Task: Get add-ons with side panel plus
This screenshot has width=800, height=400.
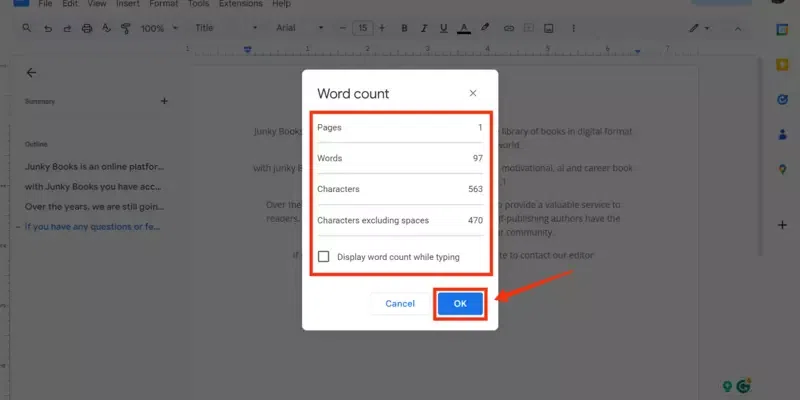Action: click(782, 225)
